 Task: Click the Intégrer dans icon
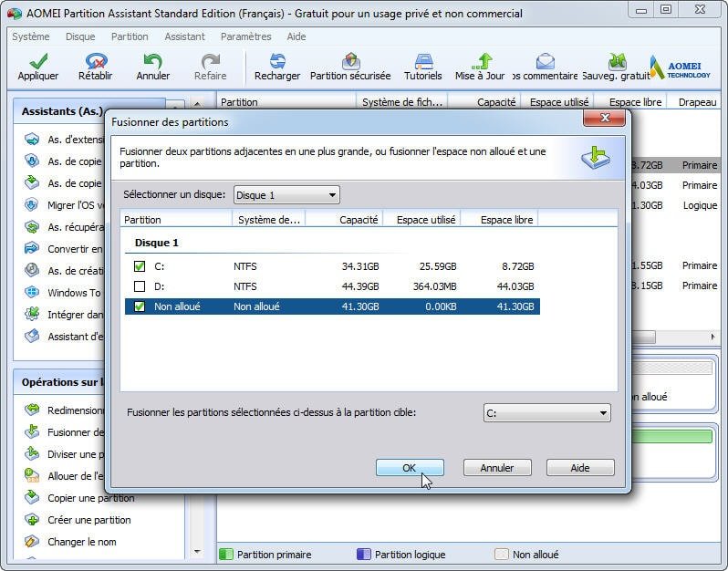pos(32,314)
